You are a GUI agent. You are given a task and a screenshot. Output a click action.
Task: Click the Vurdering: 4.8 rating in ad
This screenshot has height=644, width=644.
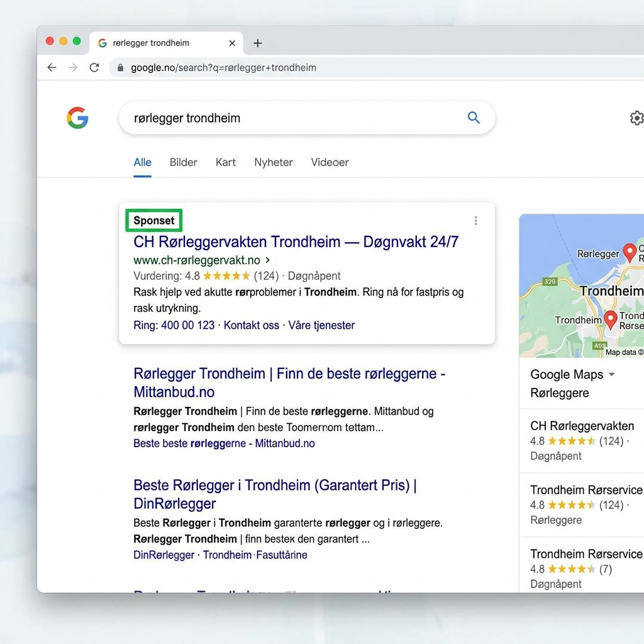pyautogui.click(x=166, y=276)
